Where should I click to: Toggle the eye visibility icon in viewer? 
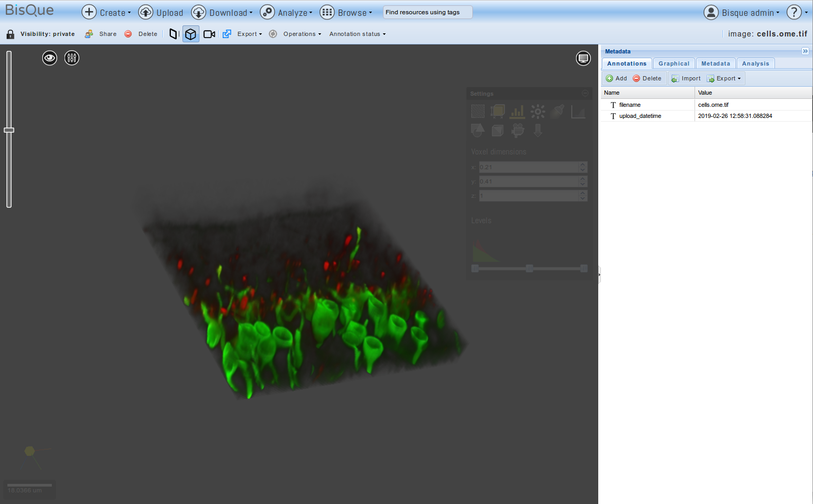click(x=50, y=58)
